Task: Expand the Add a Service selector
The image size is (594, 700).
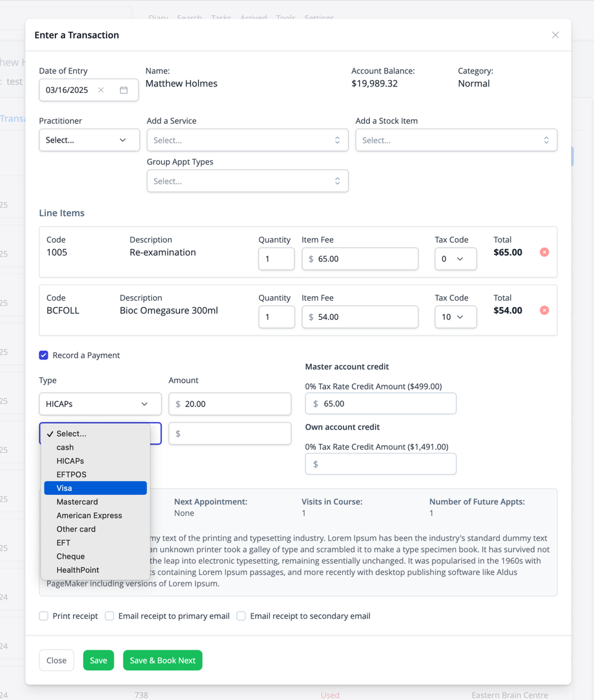Action: (247, 140)
